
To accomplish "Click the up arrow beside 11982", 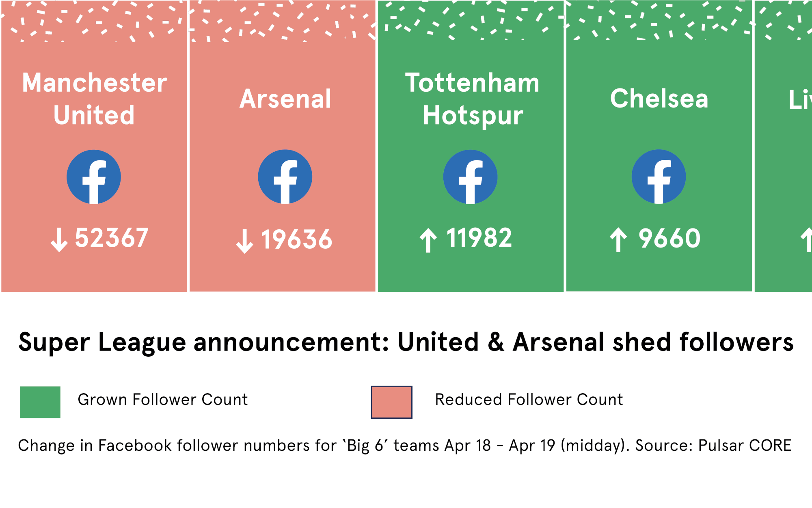I will (428, 240).
